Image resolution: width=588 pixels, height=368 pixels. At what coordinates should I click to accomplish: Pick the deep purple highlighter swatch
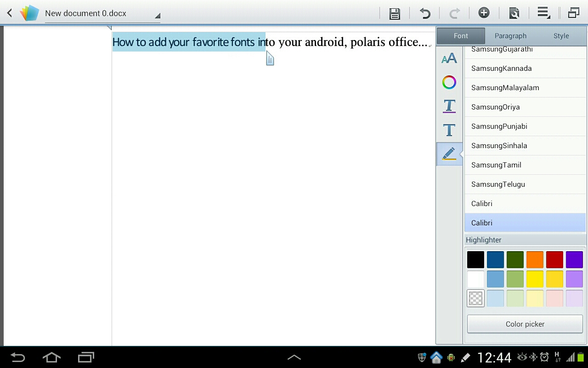pyautogui.click(x=574, y=259)
